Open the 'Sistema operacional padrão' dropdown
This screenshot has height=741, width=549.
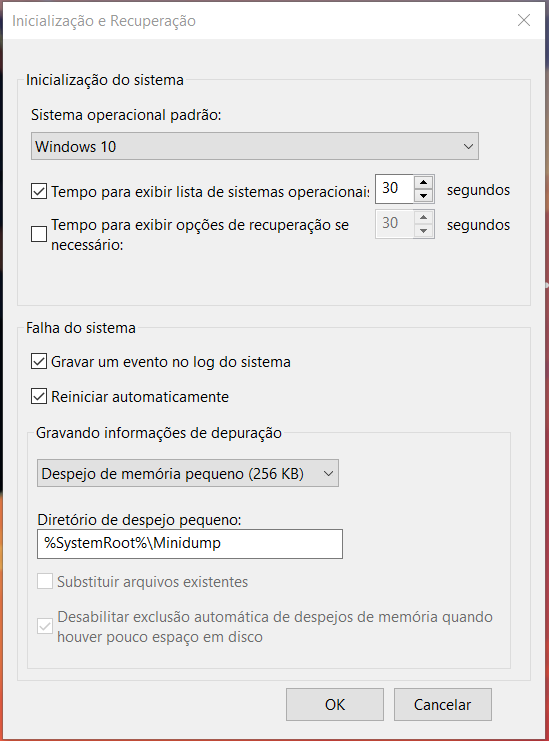(255, 146)
